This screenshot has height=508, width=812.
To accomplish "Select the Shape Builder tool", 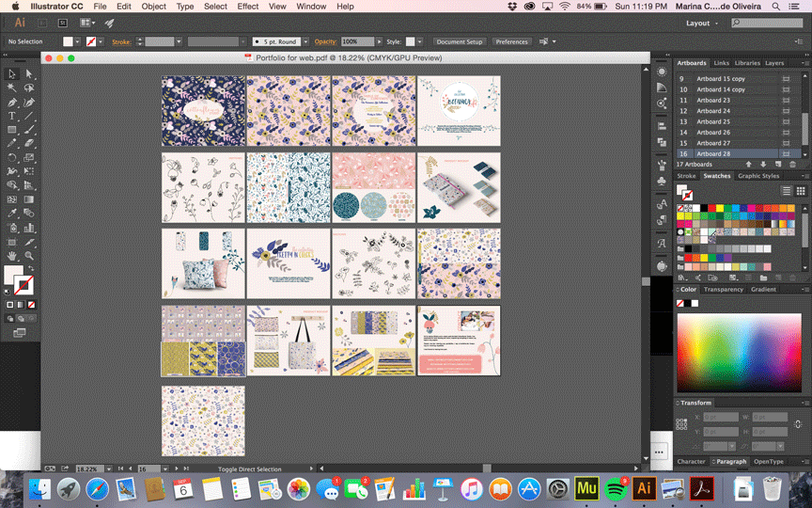I will [12, 185].
